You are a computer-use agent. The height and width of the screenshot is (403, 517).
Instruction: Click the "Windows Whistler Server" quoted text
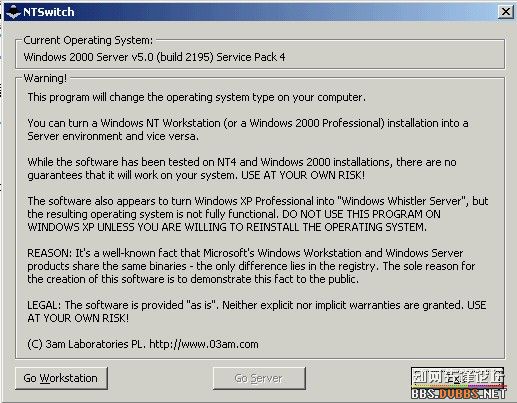(401, 201)
